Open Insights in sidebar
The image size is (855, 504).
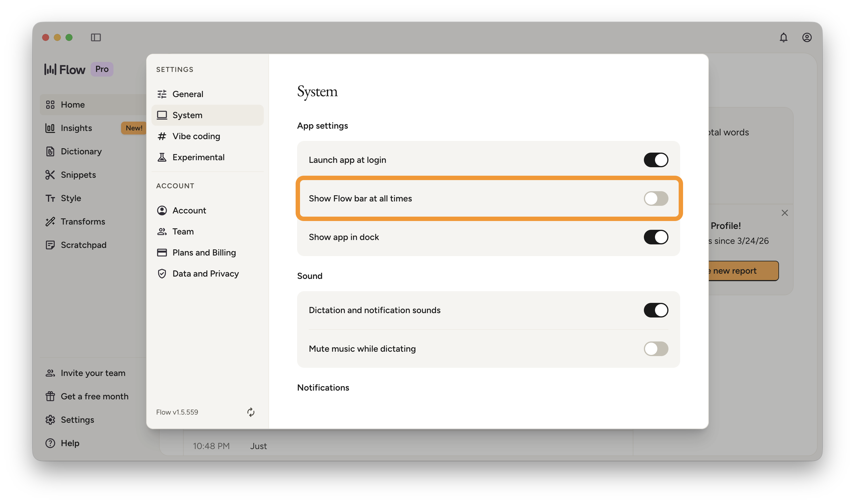[76, 128]
